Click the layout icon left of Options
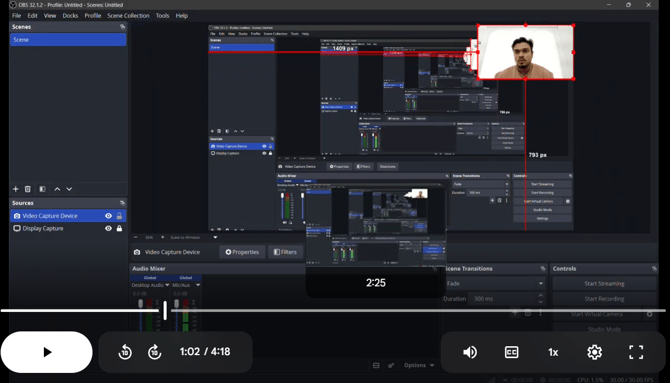 (x=376, y=365)
